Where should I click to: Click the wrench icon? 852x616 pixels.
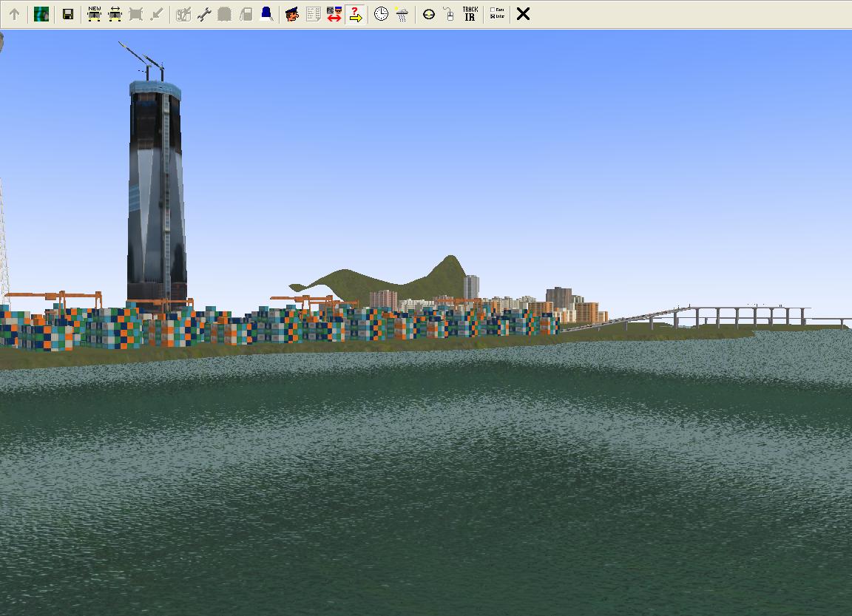[204, 14]
